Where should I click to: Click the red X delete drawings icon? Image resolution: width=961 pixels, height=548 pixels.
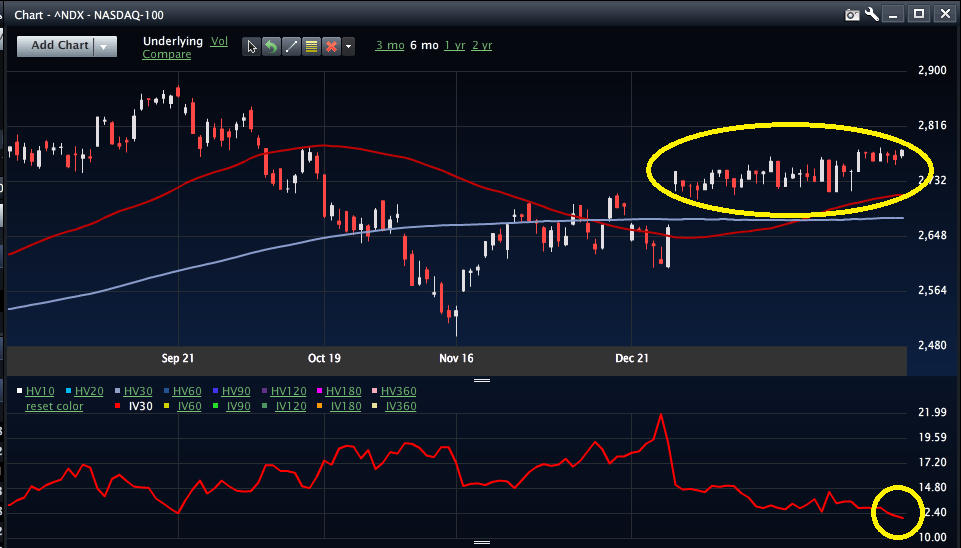(x=331, y=46)
